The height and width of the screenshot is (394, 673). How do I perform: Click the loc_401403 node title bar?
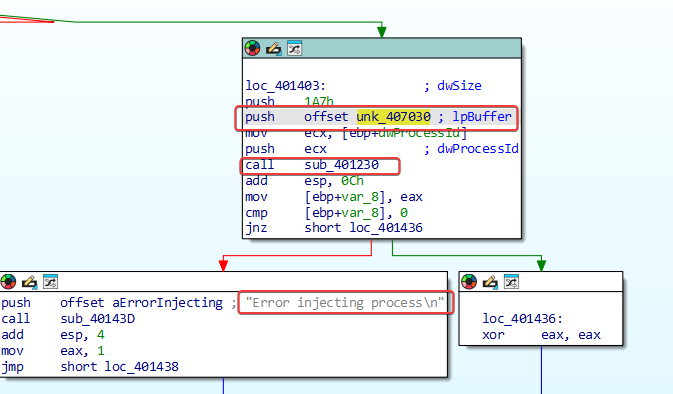pos(382,48)
